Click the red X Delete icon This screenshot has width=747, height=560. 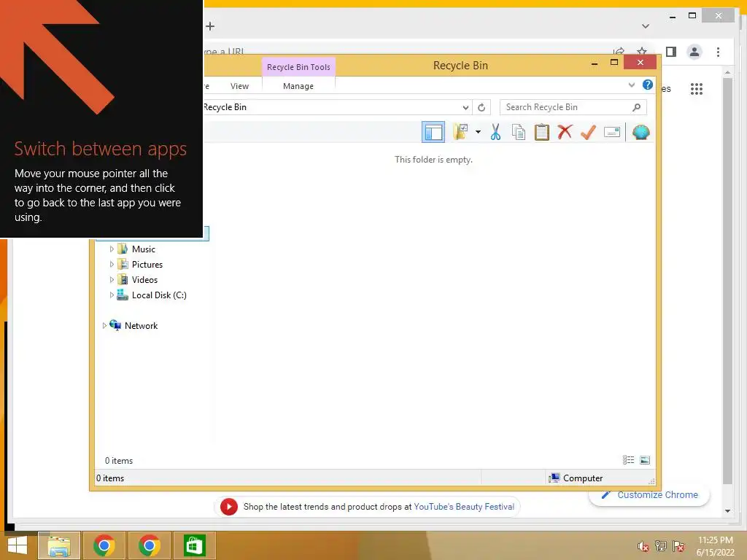tap(565, 133)
